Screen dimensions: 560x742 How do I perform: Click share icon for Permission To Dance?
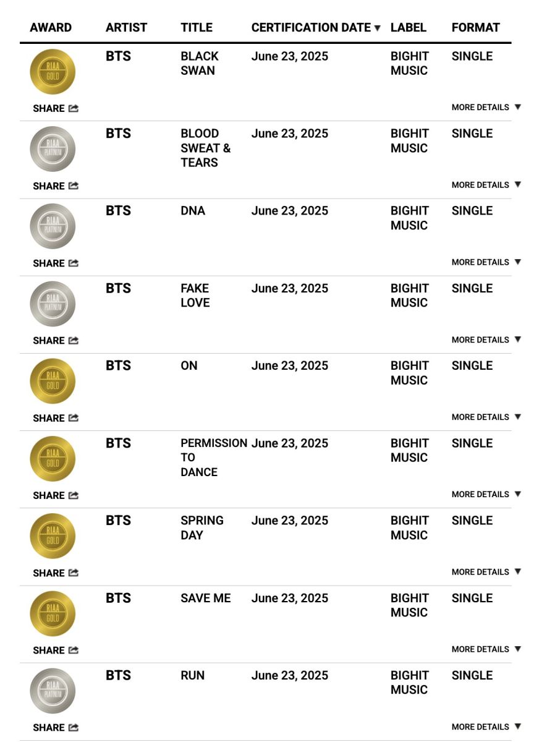click(74, 495)
